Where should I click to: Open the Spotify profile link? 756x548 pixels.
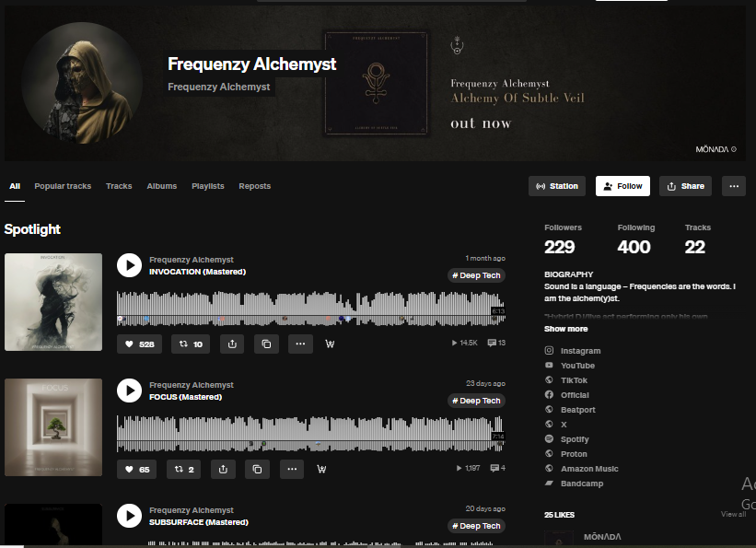point(575,439)
